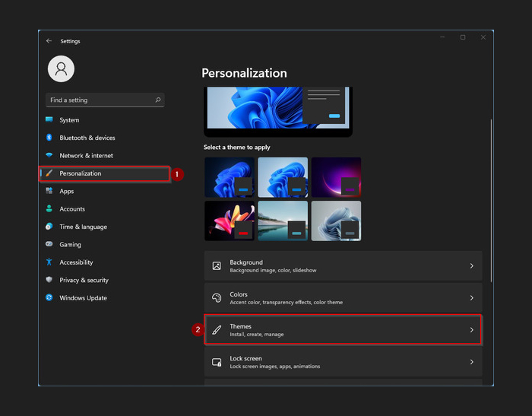This screenshot has width=532, height=416.
Task: Expand the Colors settings chevron
Action: (x=472, y=298)
